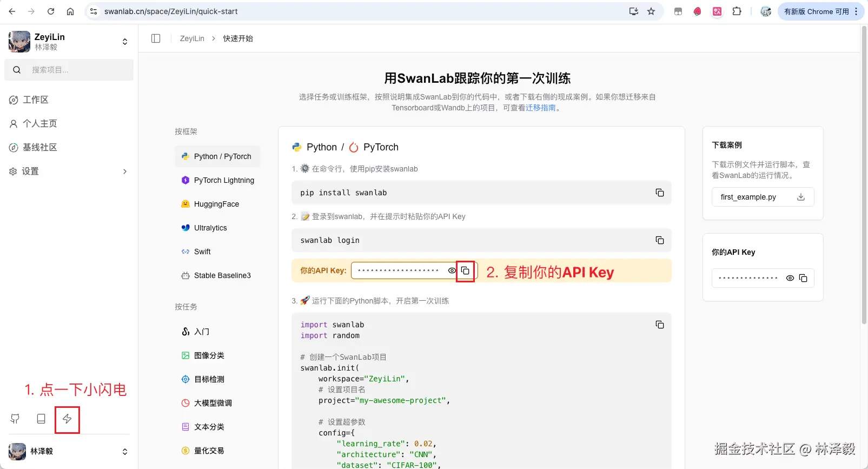
Task: Click the lightning quick-start icon
Action: click(x=67, y=419)
